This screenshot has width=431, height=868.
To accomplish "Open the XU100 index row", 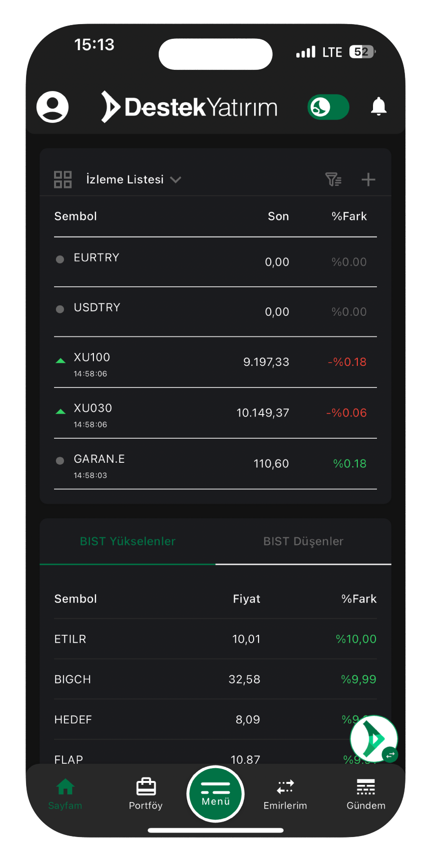I will coord(215,362).
